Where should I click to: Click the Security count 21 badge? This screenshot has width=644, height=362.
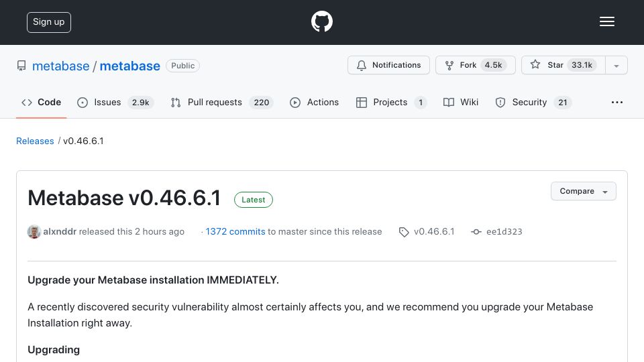click(x=563, y=103)
